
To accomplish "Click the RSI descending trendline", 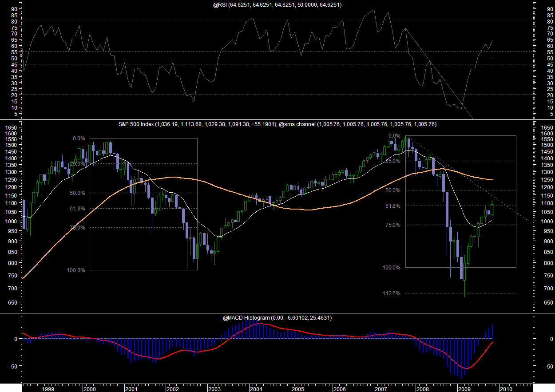I will point(440,75).
